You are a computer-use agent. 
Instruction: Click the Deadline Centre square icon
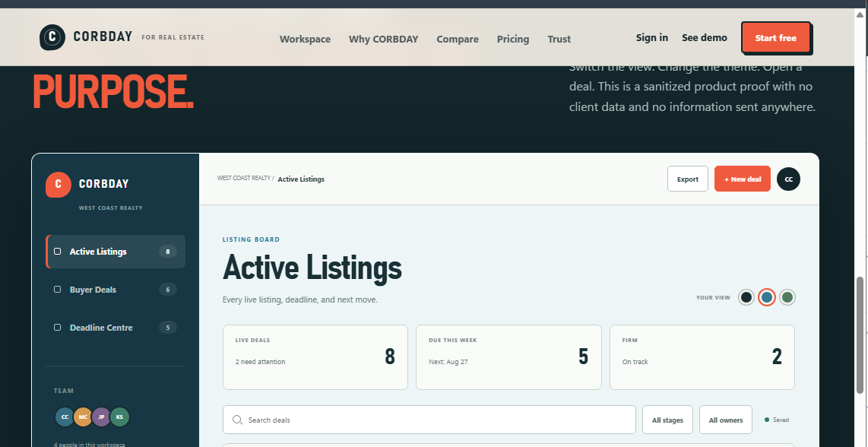pyautogui.click(x=57, y=328)
